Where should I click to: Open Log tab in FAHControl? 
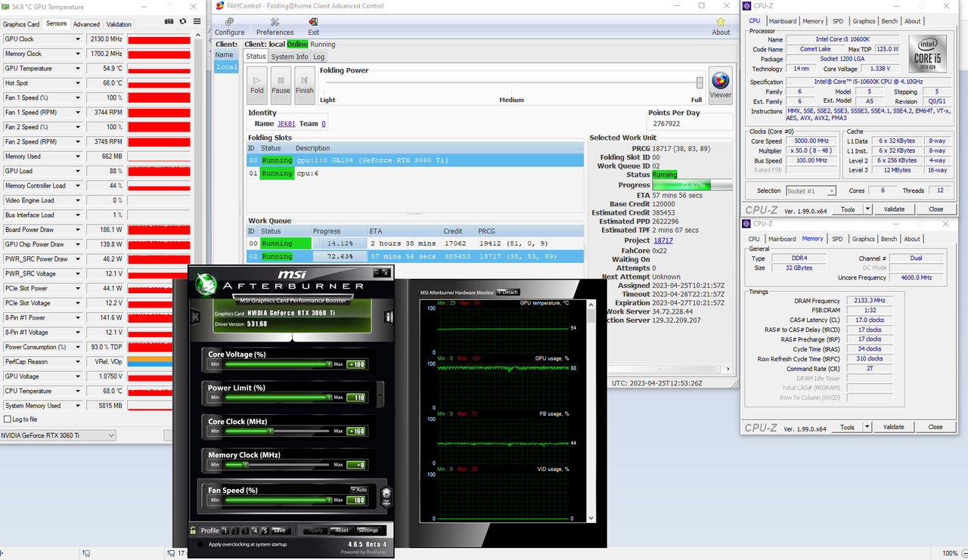(319, 57)
